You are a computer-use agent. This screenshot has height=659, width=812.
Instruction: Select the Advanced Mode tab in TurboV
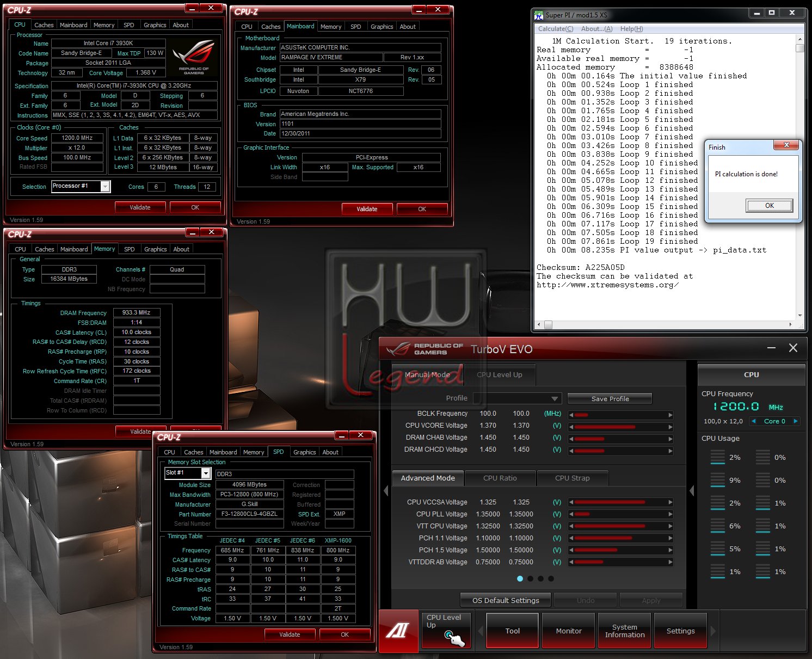coord(428,478)
